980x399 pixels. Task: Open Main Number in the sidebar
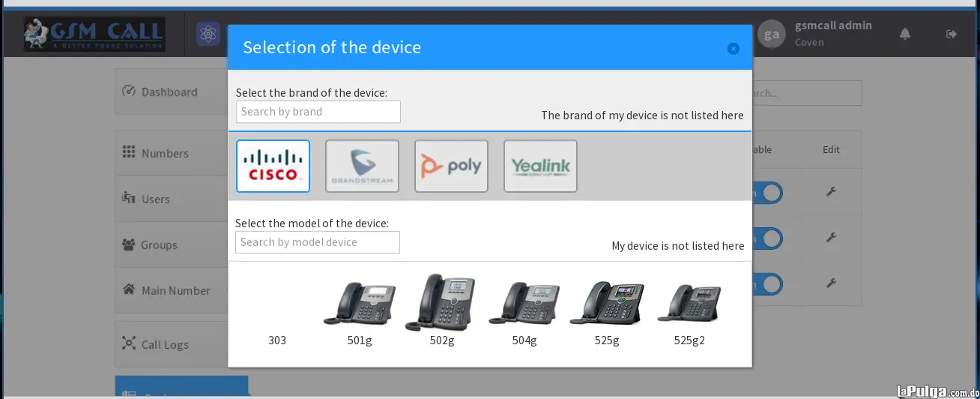172,290
